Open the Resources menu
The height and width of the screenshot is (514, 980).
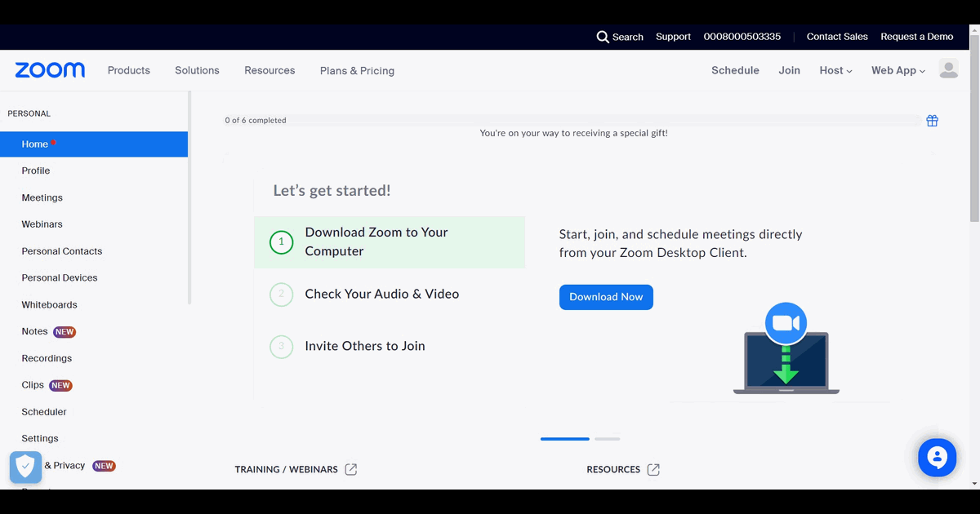269,71
